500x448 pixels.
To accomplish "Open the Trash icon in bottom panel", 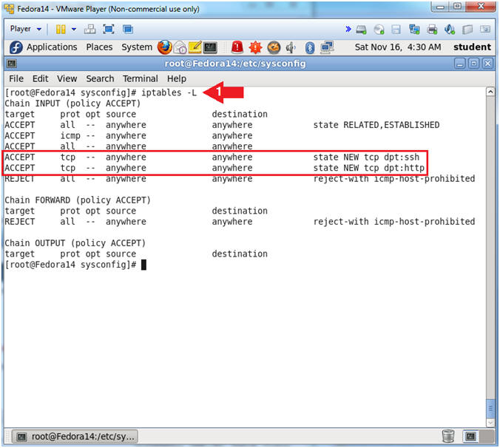I will click(x=448, y=436).
